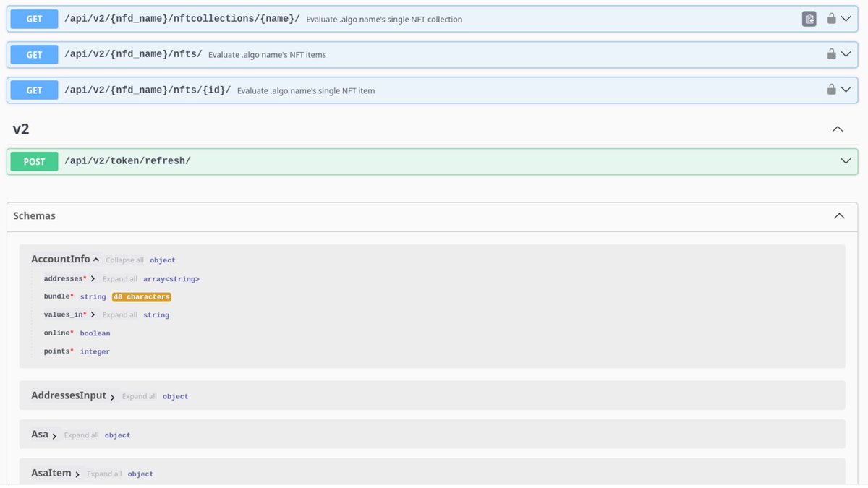Click Collapse all next to AccountInfo
Image resolution: width=868 pixels, height=488 pixels.
[x=124, y=260]
